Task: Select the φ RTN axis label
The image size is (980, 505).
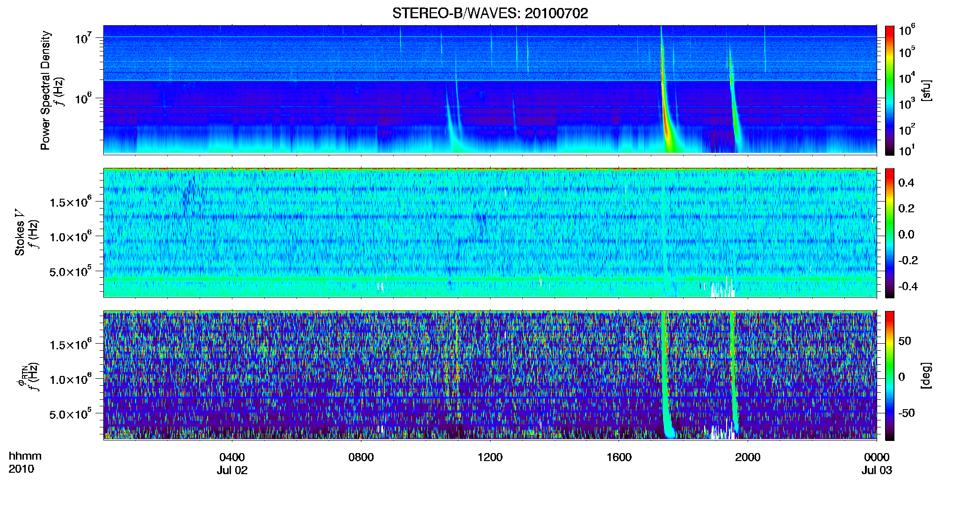Action: [22, 376]
